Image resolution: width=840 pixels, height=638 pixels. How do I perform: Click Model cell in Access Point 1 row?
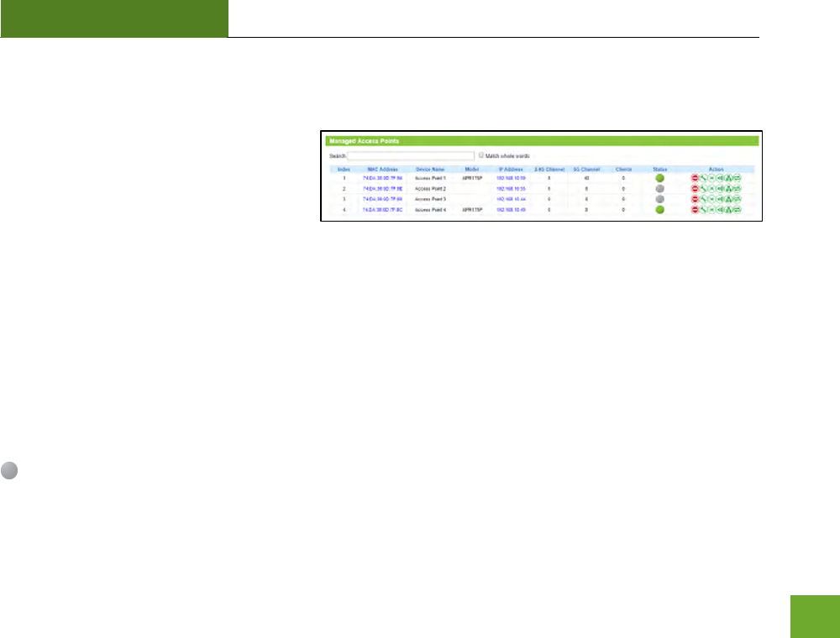click(x=472, y=178)
